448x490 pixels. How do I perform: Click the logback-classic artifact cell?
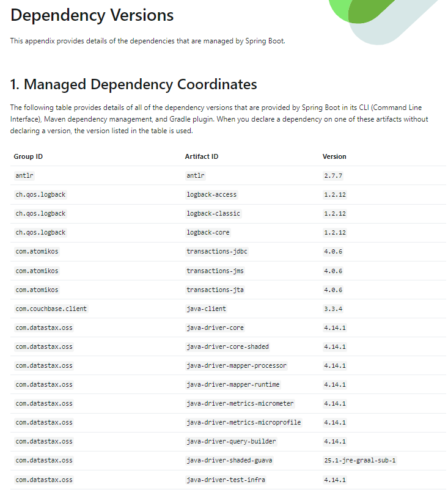tap(213, 213)
